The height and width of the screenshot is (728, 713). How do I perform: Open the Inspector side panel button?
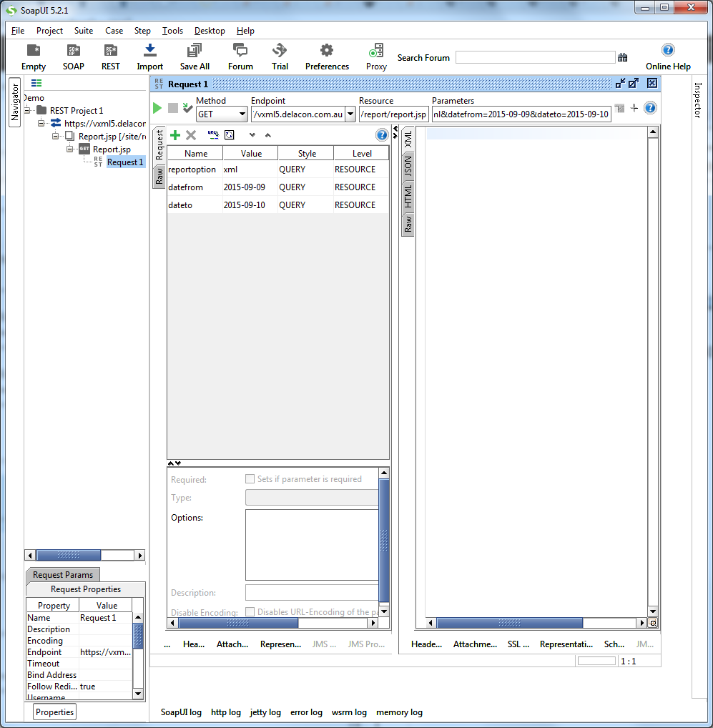(698, 100)
